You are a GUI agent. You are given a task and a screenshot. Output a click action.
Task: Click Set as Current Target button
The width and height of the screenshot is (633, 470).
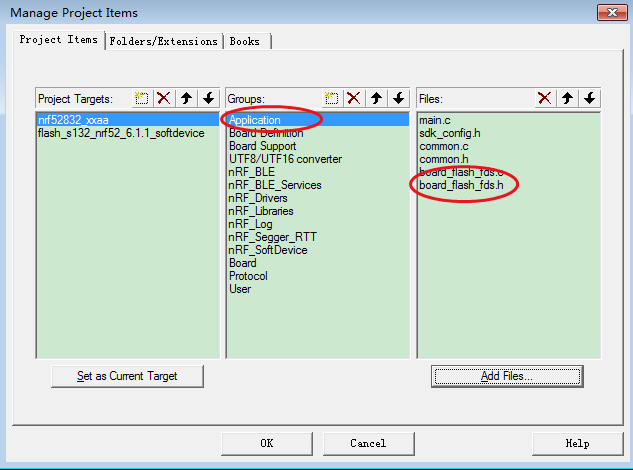tap(127, 376)
